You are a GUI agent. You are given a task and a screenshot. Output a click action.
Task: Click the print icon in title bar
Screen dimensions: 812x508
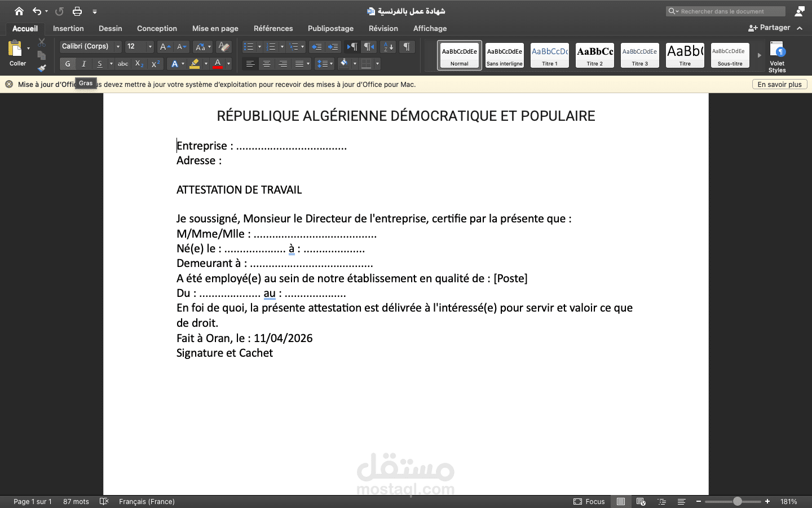pos(77,11)
